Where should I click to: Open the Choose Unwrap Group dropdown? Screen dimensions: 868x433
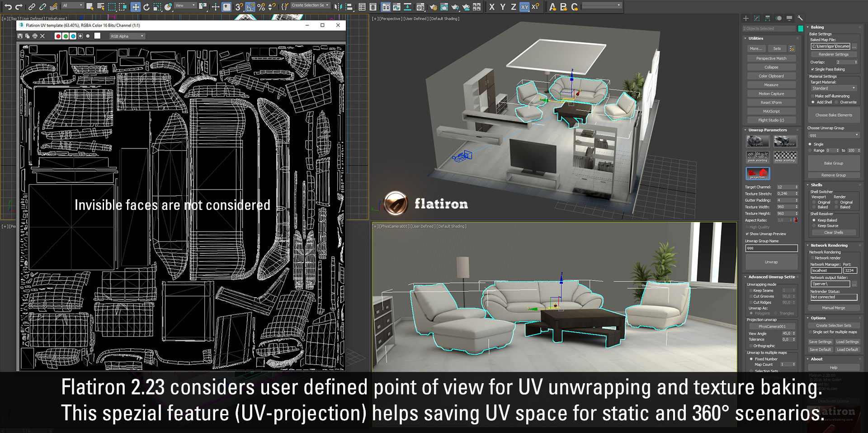click(x=834, y=135)
